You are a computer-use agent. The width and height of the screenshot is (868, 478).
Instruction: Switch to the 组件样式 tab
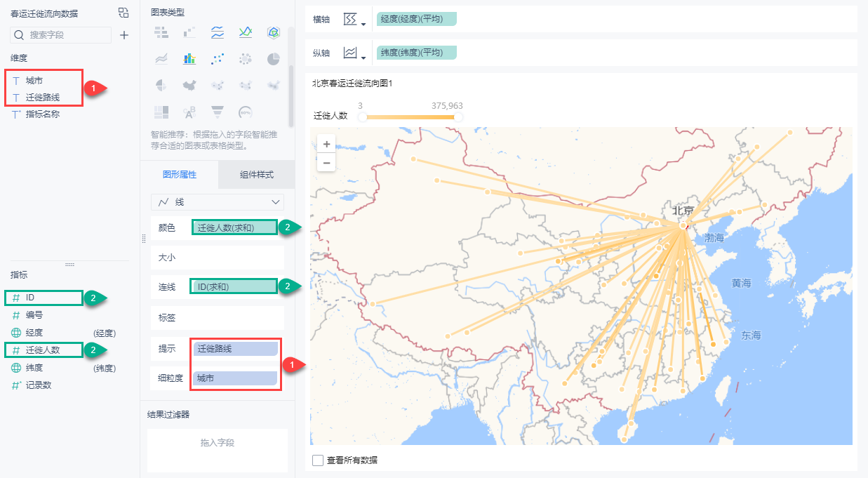pyautogui.click(x=256, y=175)
